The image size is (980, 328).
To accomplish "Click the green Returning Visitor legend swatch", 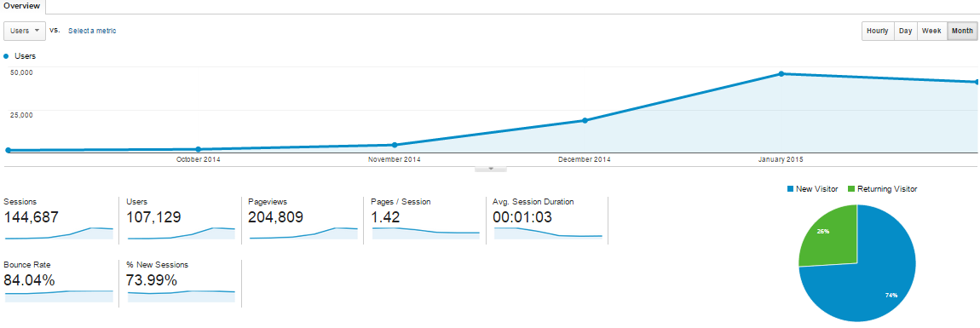I will click(851, 188).
